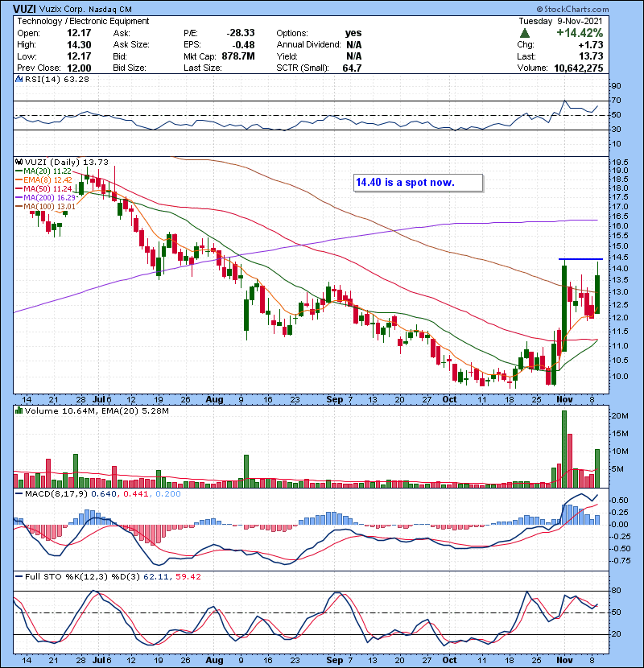Select the MACD histogram value 0.200
Image resolution: width=644 pixels, height=668 pixels.
point(168,494)
